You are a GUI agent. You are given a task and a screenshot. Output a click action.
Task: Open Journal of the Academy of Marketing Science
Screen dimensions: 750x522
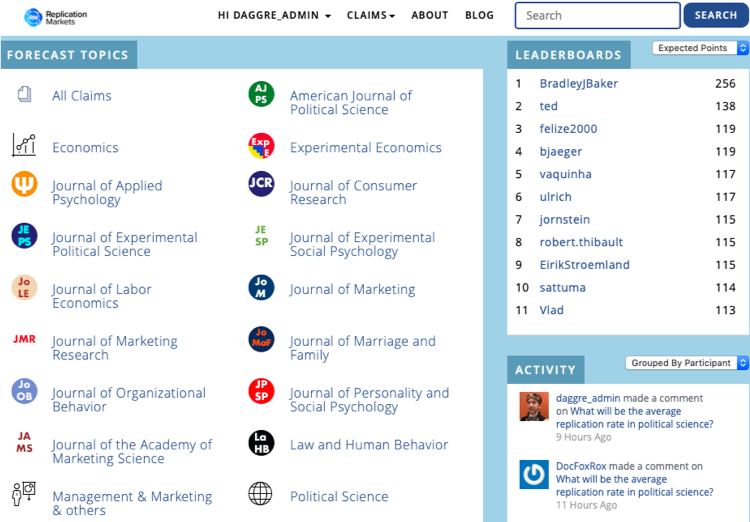(x=132, y=451)
